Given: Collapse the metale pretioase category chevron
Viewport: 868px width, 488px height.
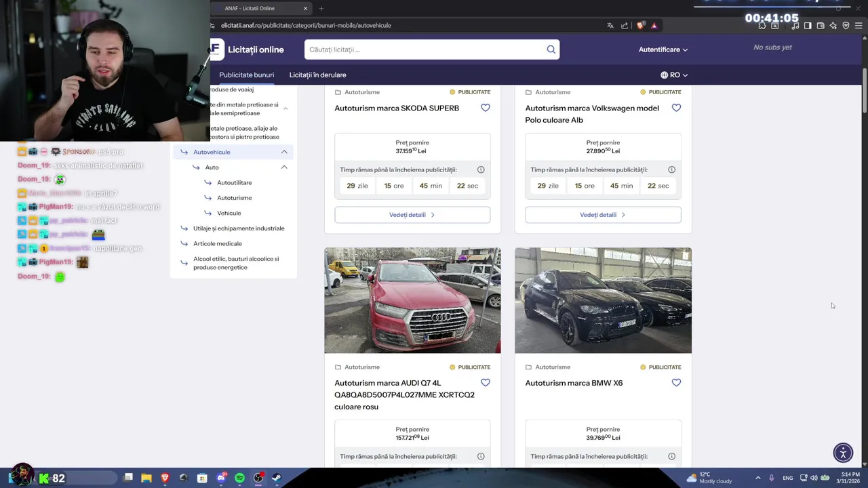Looking at the screenshot, I should (x=285, y=108).
